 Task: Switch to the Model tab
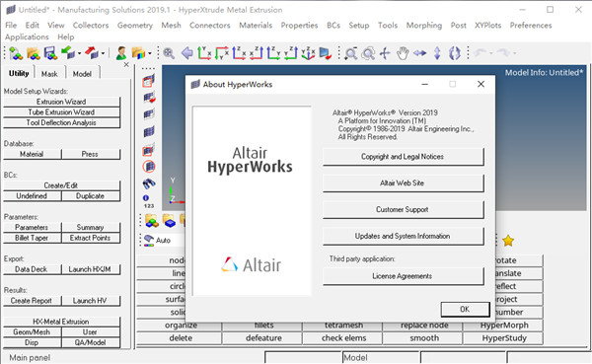(82, 74)
